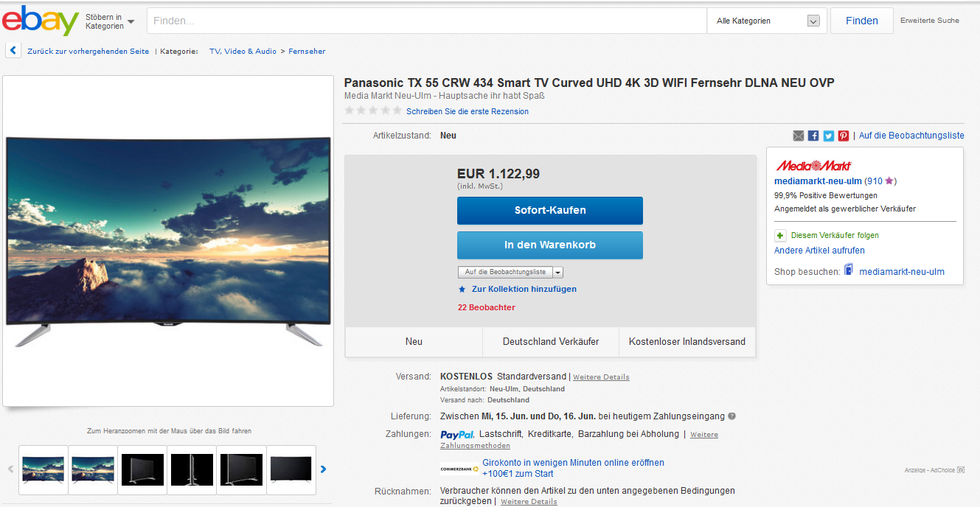Open Weitere Details in the Versand row
The height and width of the screenshot is (507, 980).
(601, 377)
